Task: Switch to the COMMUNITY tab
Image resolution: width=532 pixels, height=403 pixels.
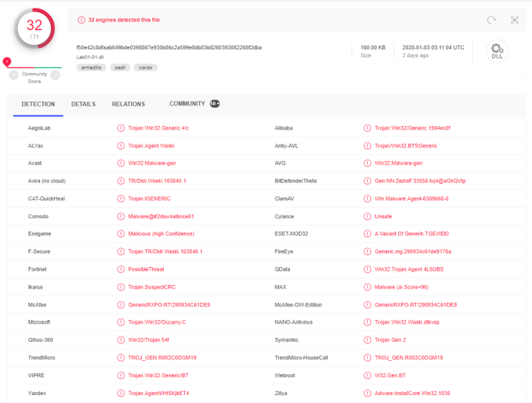Action: 188,104
